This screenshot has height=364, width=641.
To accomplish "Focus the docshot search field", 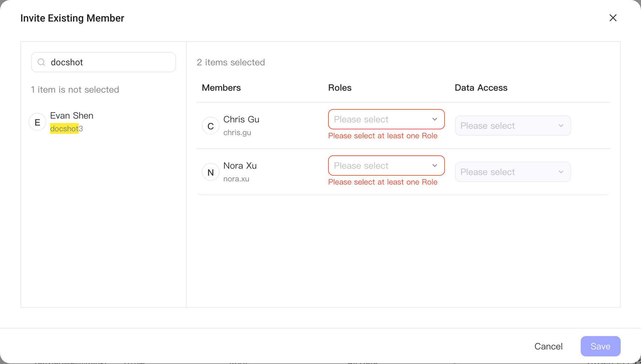I will 103,62.
